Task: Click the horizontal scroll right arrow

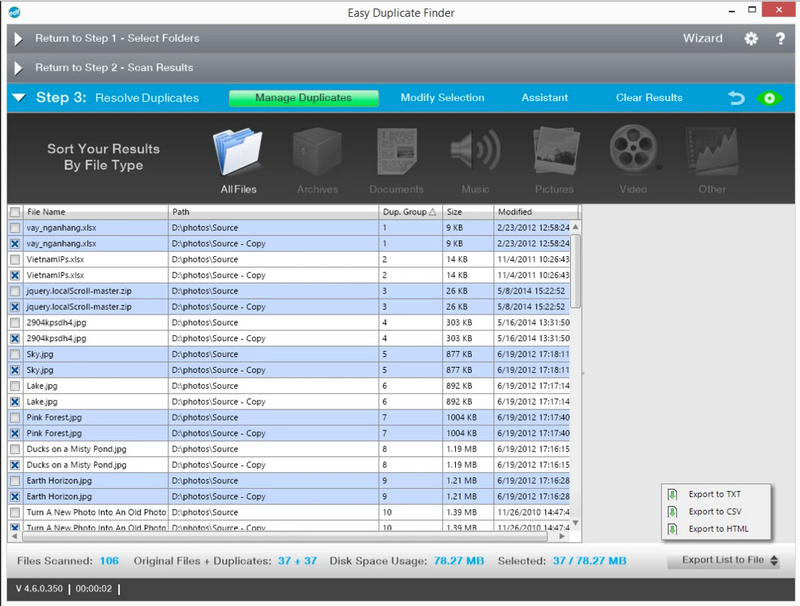Action: [x=562, y=537]
